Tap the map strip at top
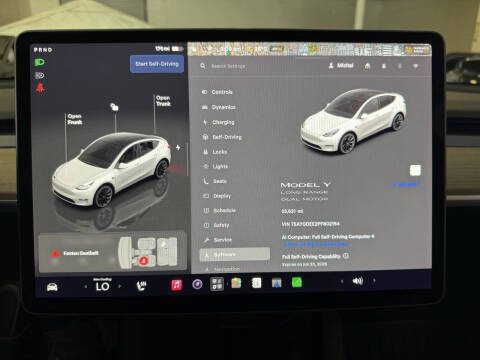 (310, 49)
